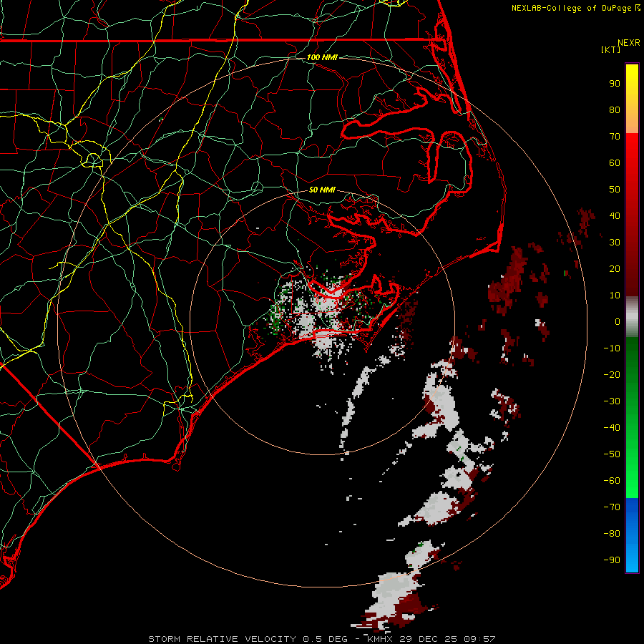Click the 100 NMI range ring label
The image size is (644, 644).
[322, 57]
